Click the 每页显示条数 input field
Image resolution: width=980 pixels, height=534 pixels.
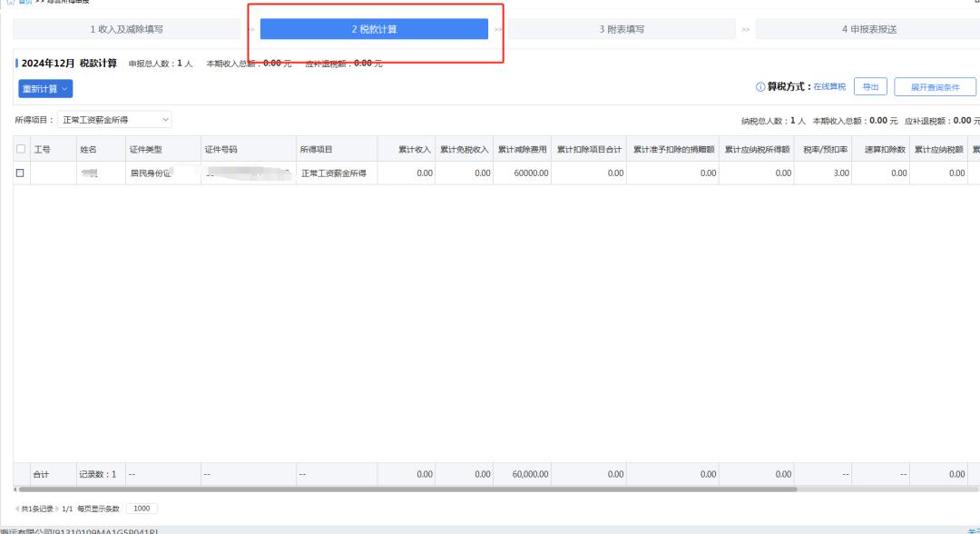[142, 509]
